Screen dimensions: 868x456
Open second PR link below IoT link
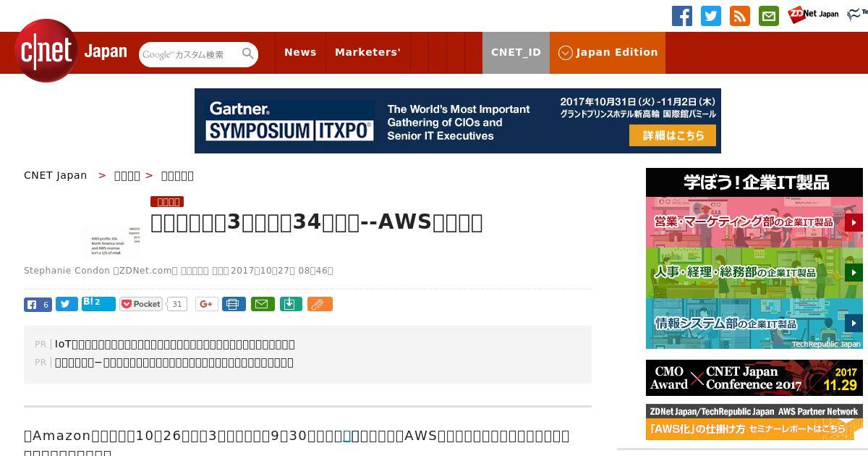pos(174,363)
